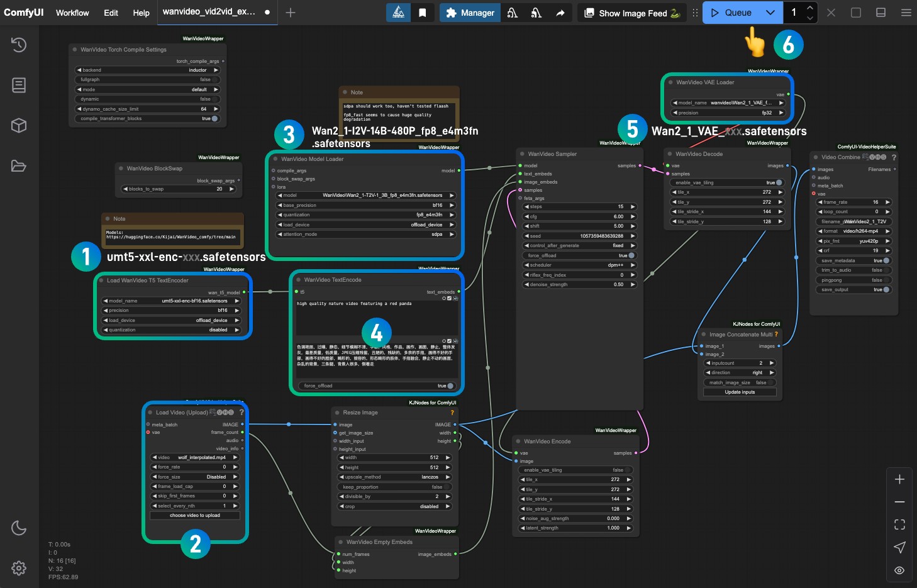
Task: Open the Help menu
Action: click(x=141, y=13)
